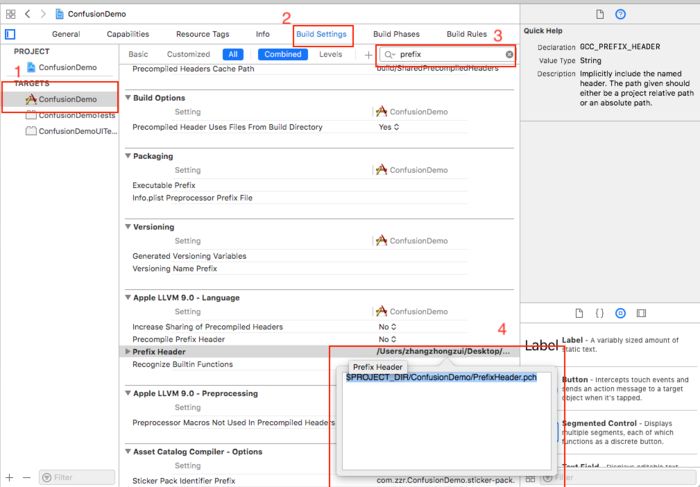Open the Code Snippet library braces icon
The width and height of the screenshot is (700, 487).
[600, 313]
